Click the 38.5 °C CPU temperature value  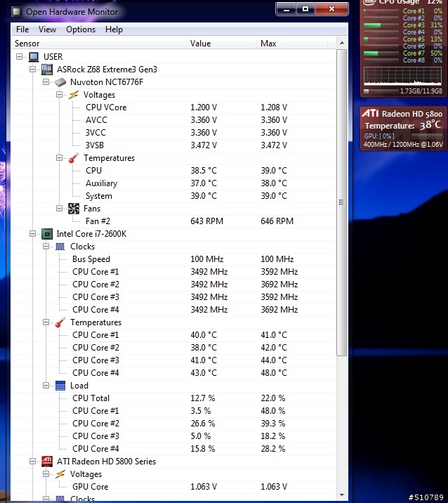pyautogui.click(x=204, y=171)
